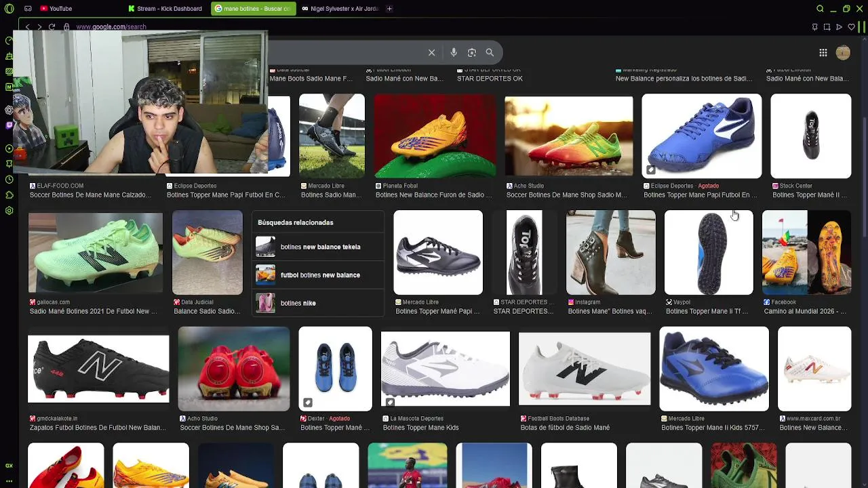
Task: Select related search futbol botines new balance
Action: [x=319, y=274]
